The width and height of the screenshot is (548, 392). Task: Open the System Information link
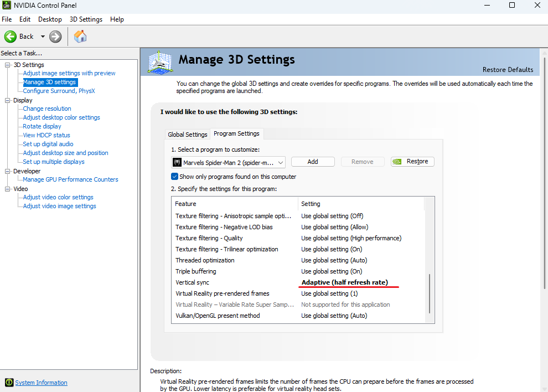pos(41,383)
